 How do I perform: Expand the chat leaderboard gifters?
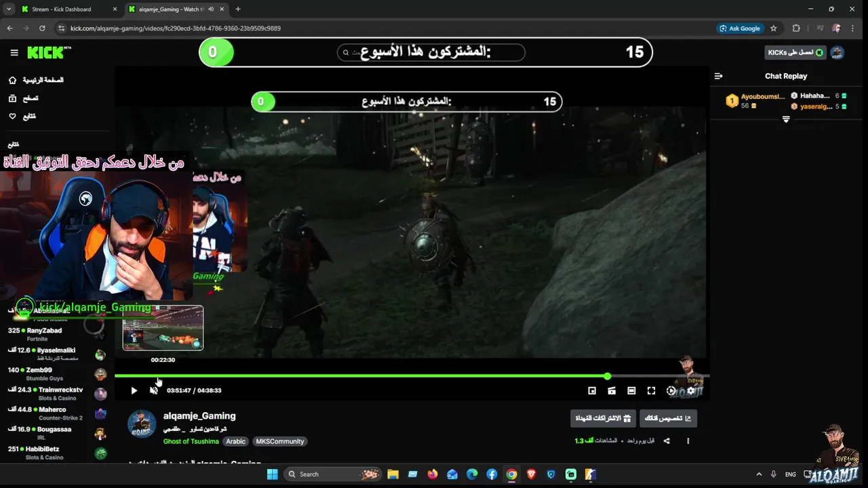click(x=786, y=119)
